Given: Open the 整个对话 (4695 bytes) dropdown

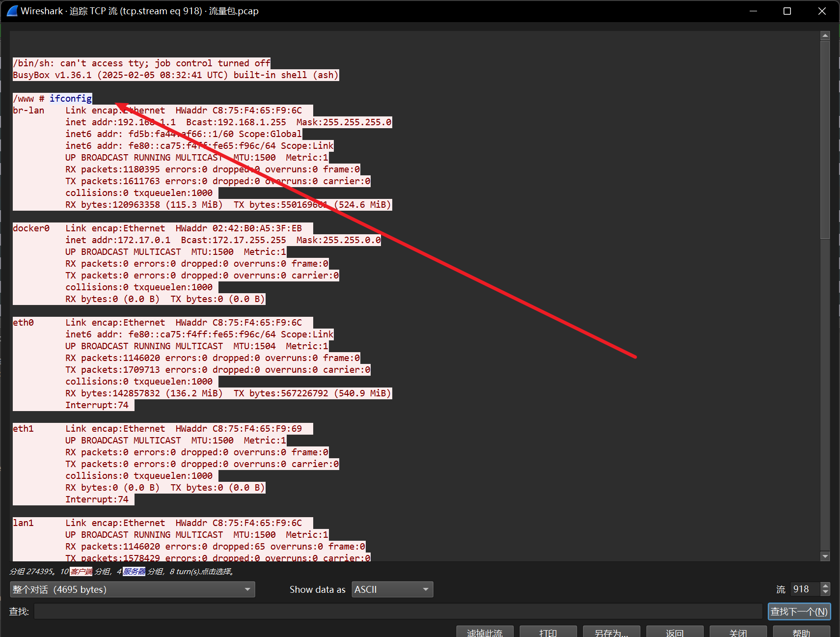Looking at the screenshot, I should [132, 589].
